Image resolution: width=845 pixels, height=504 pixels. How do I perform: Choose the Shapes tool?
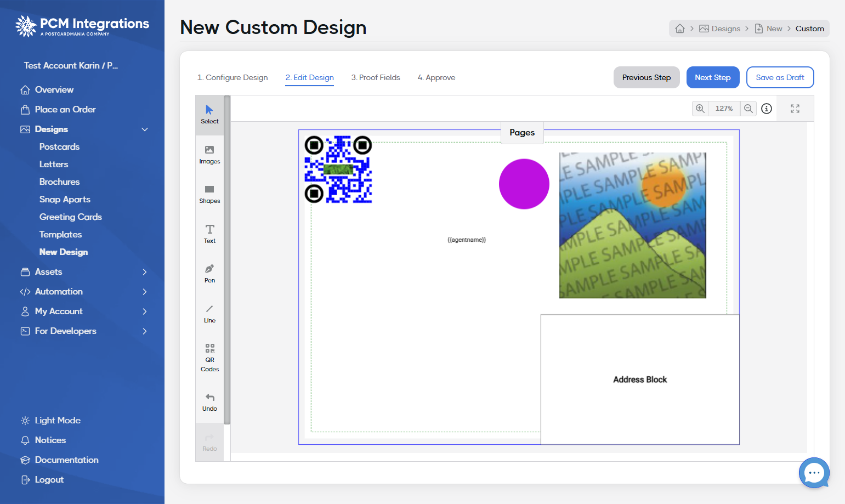coord(209,195)
